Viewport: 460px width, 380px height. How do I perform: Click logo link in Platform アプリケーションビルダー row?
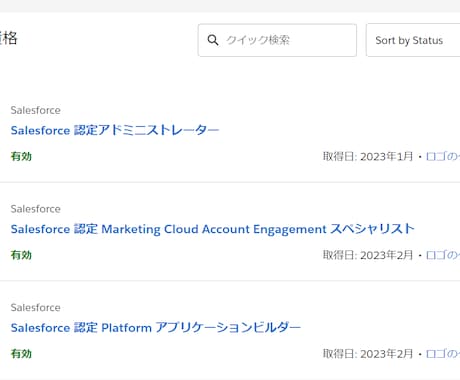pos(443,354)
